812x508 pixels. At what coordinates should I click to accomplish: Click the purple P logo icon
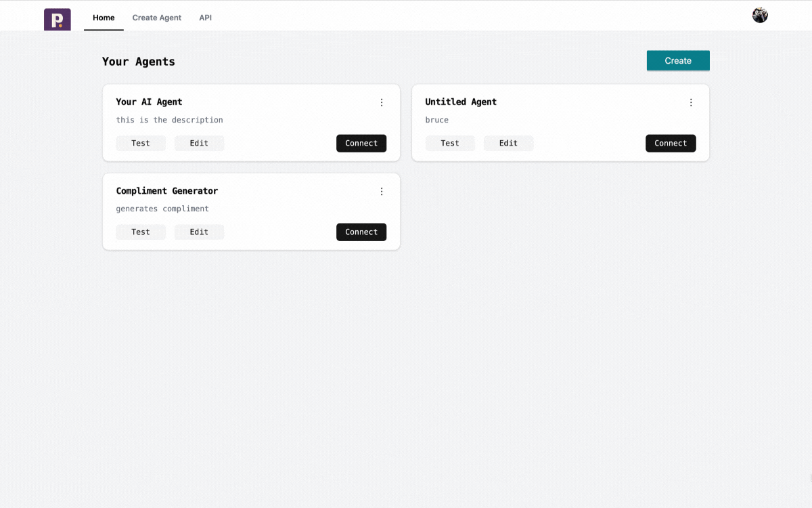58,19
